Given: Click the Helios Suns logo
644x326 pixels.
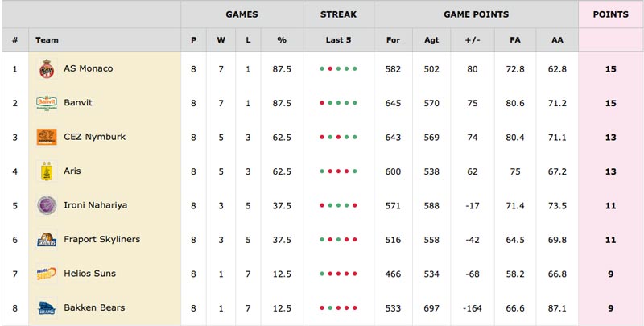Looking at the screenshot, I should click(47, 274).
